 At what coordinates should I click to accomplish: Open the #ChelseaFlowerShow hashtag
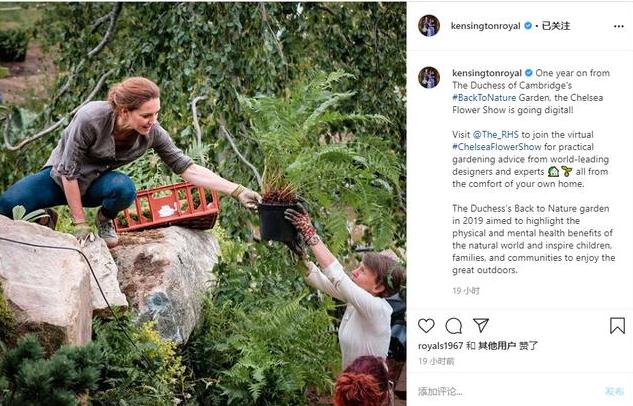[x=490, y=147]
